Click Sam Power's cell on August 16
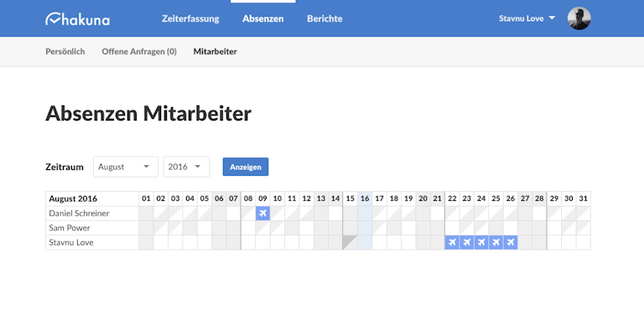Viewport: 644px width, 314px height. coord(365,228)
